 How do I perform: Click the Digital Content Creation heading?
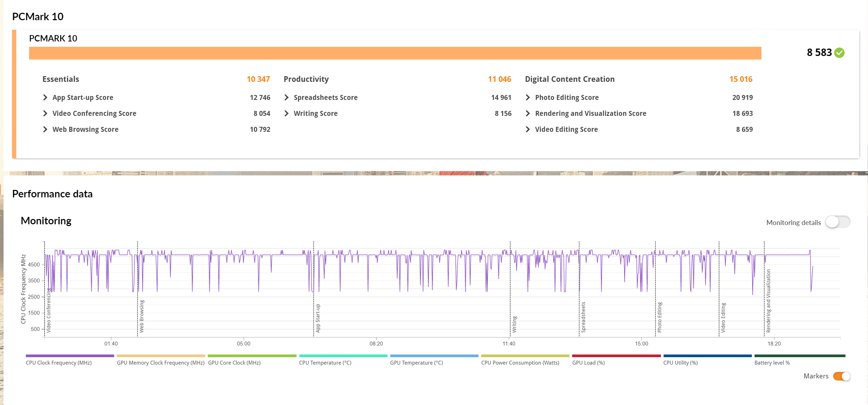point(570,79)
